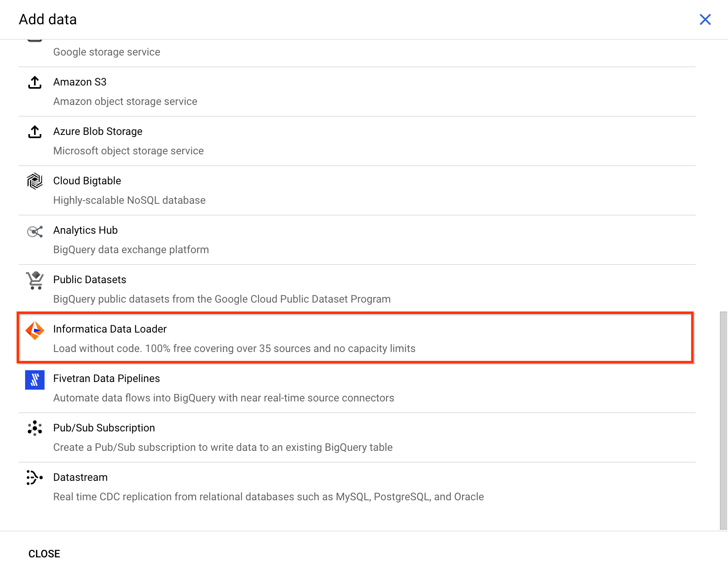Viewport: 728px width, 576px height.
Task: Select Azure Blob Storage source
Action: pyautogui.click(x=357, y=141)
